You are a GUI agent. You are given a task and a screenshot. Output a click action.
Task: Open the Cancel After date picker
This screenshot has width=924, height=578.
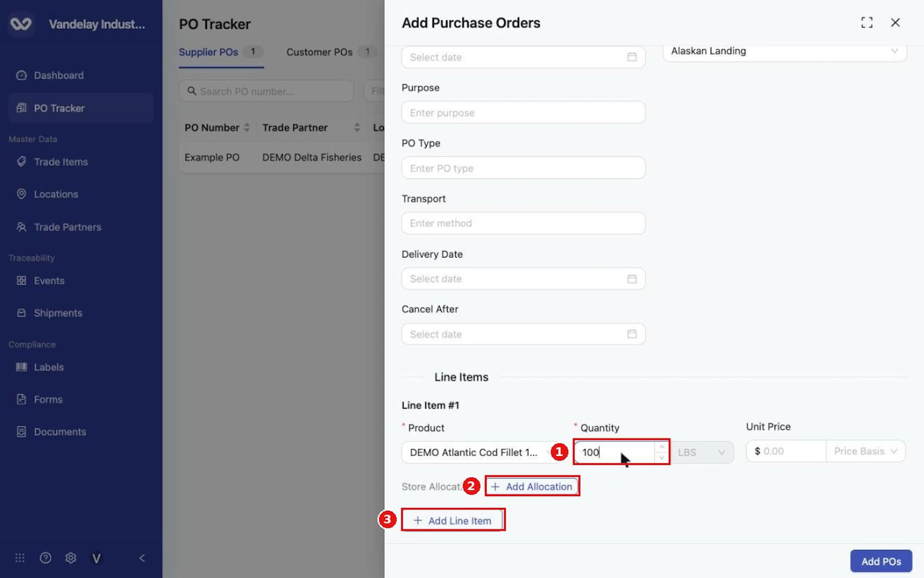(x=523, y=334)
